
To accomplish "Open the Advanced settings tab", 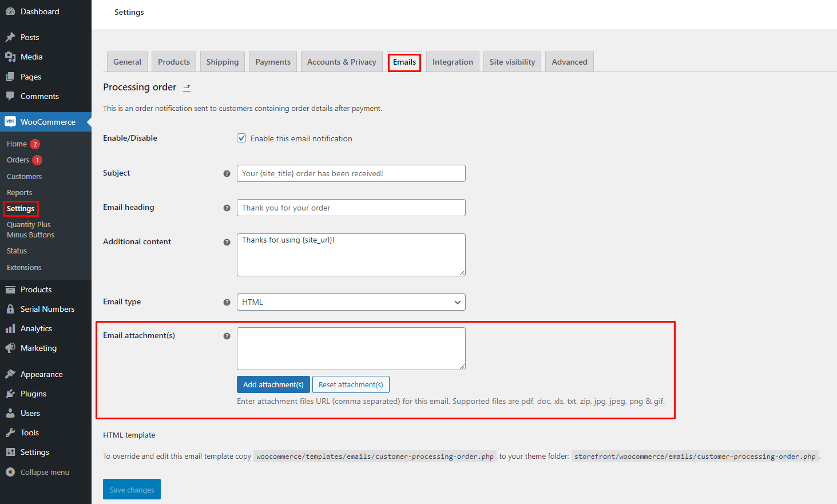I will pyautogui.click(x=569, y=62).
